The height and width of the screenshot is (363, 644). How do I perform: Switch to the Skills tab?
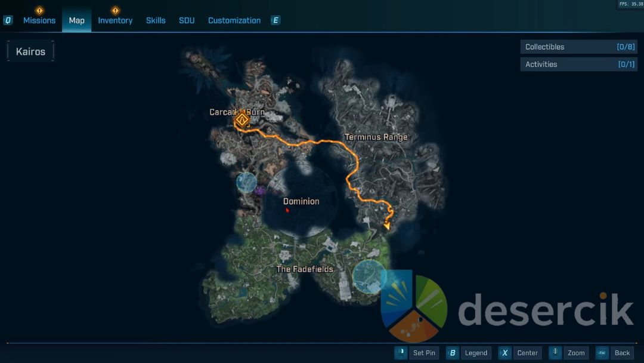(156, 20)
